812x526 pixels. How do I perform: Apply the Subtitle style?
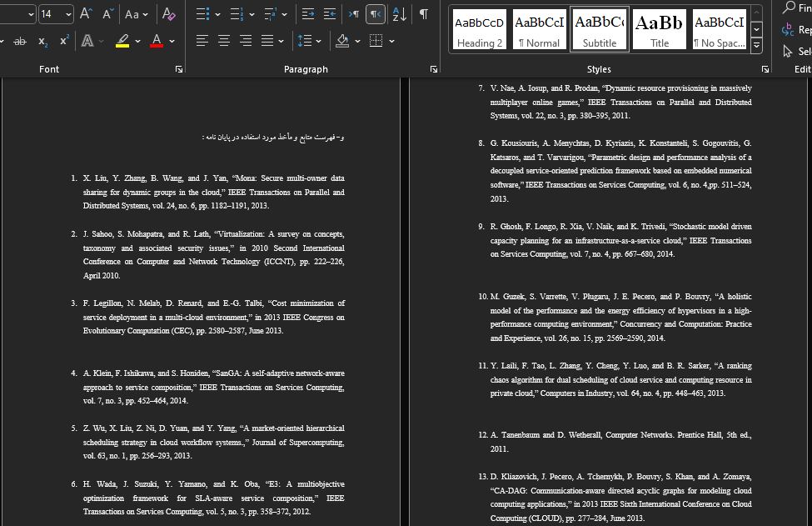[599, 29]
